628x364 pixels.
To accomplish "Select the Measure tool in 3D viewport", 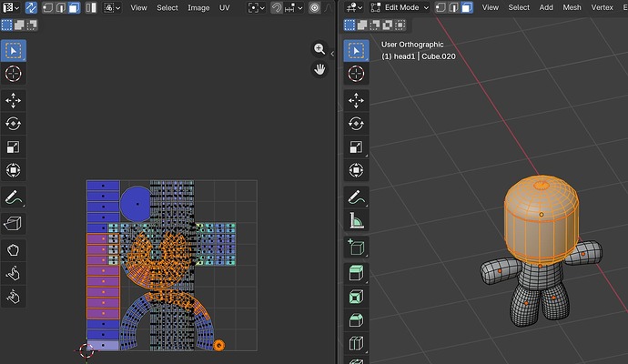I will [356, 220].
